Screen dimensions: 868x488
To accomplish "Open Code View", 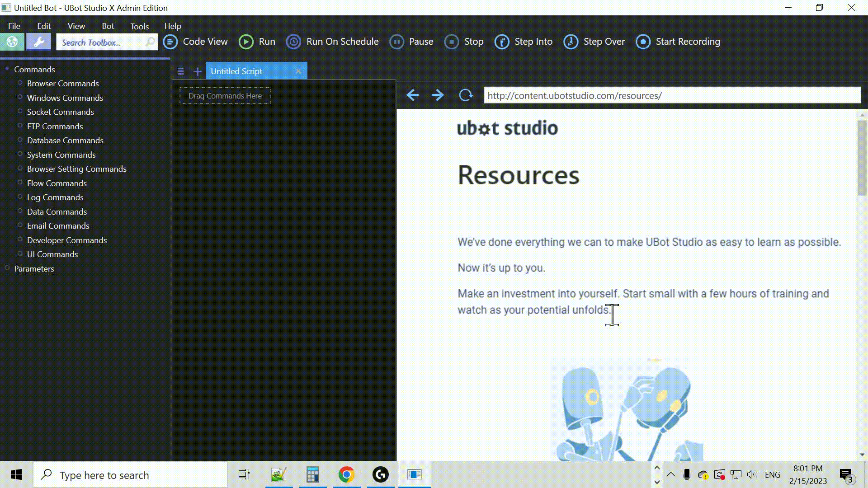I will [x=195, y=42].
